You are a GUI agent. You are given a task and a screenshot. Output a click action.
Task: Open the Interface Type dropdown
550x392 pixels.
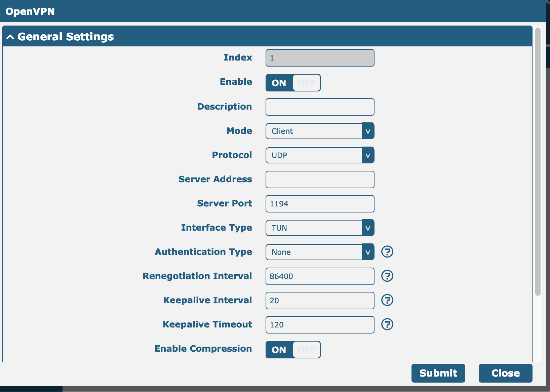pos(320,228)
